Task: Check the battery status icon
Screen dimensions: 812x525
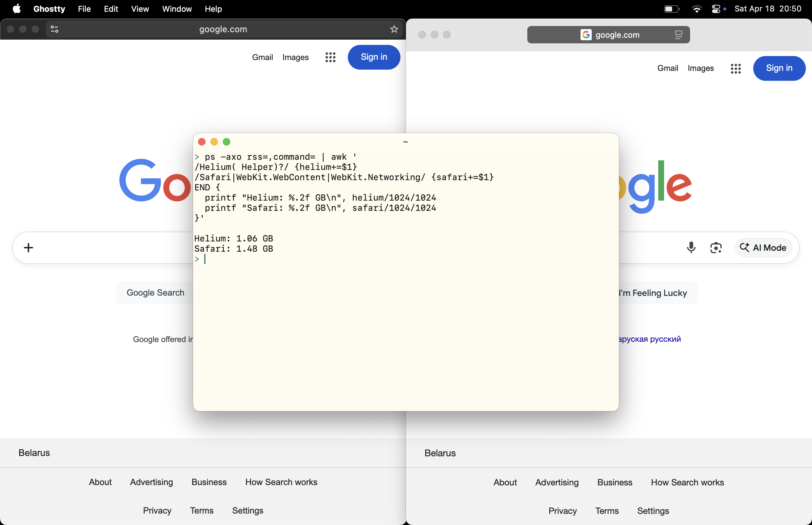Action: point(672,9)
